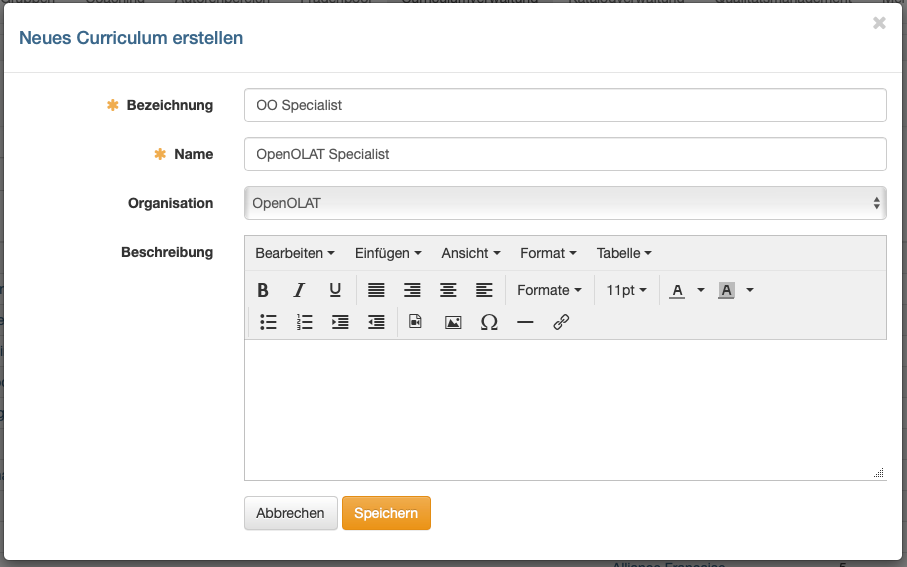Apply center alignment
The image size is (907, 567).
[x=448, y=290]
